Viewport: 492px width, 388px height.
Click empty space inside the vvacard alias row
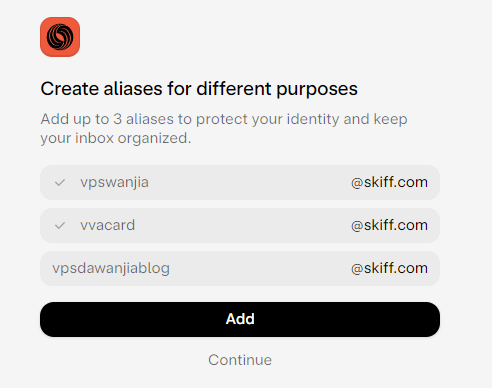click(x=243, y=226)
